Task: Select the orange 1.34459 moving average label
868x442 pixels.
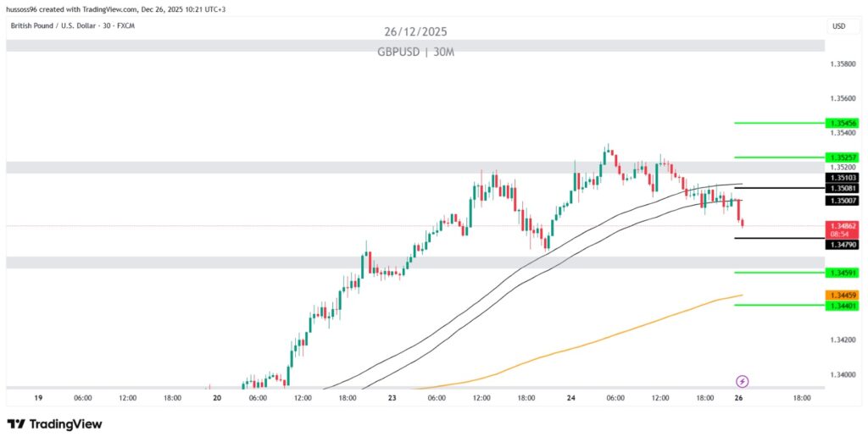Action: point(842,295)
